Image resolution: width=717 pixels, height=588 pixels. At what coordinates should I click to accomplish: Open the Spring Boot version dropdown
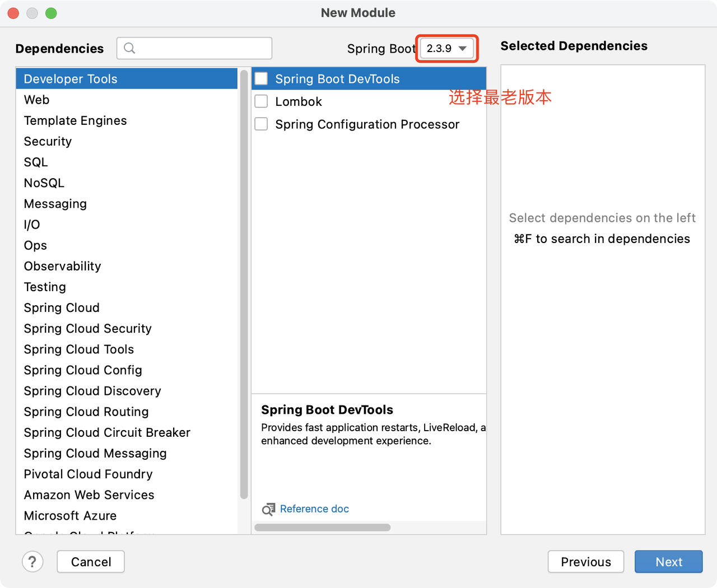447,49
